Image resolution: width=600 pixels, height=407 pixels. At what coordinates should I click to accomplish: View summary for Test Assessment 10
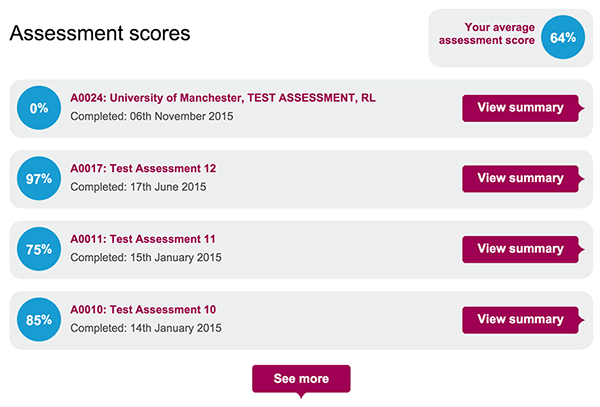point(520,320)
